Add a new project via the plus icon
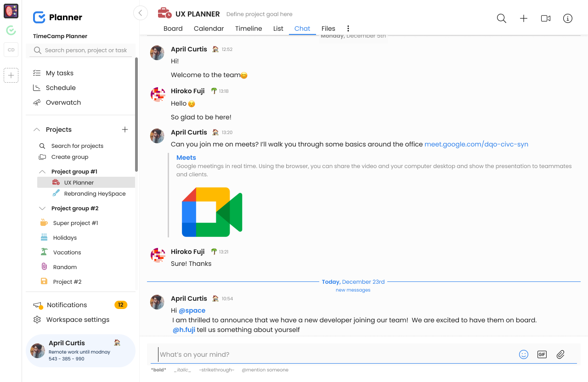 (124, 129)
